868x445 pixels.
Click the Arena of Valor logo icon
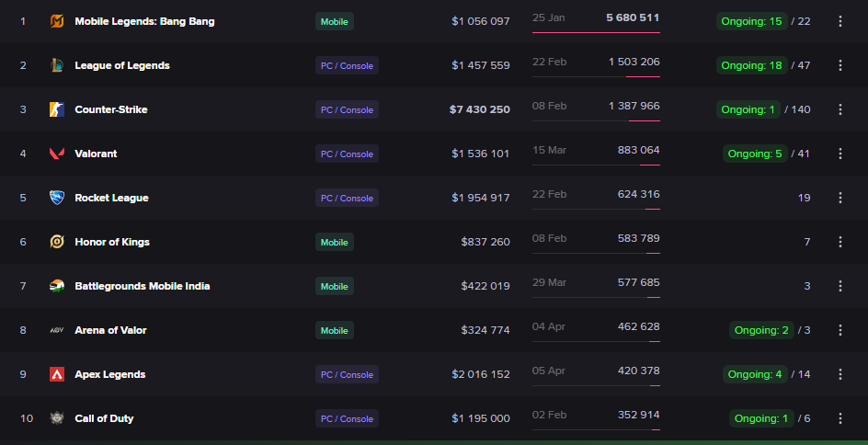tap(56, 330)
